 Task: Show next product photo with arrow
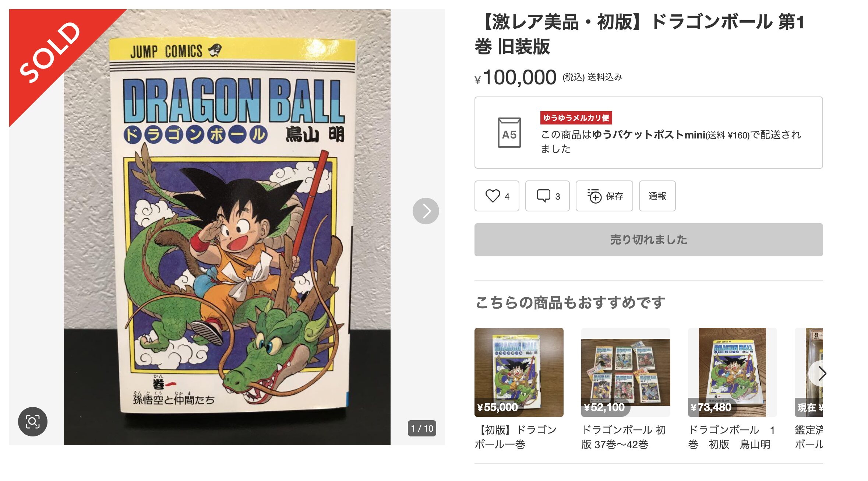(x=426, y=211)
